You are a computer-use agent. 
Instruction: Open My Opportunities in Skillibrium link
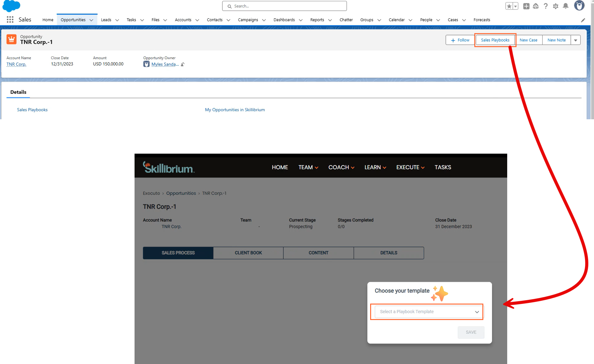pyautogui.click(x=235, y=110)
